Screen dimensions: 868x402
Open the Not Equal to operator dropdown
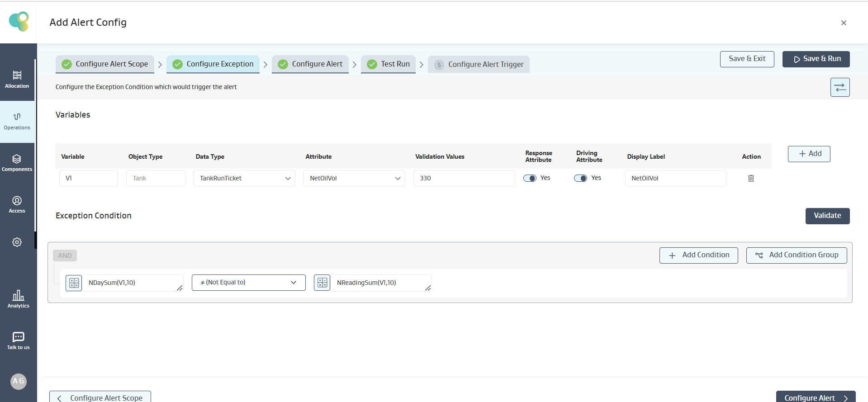click(x=248, y=283)
